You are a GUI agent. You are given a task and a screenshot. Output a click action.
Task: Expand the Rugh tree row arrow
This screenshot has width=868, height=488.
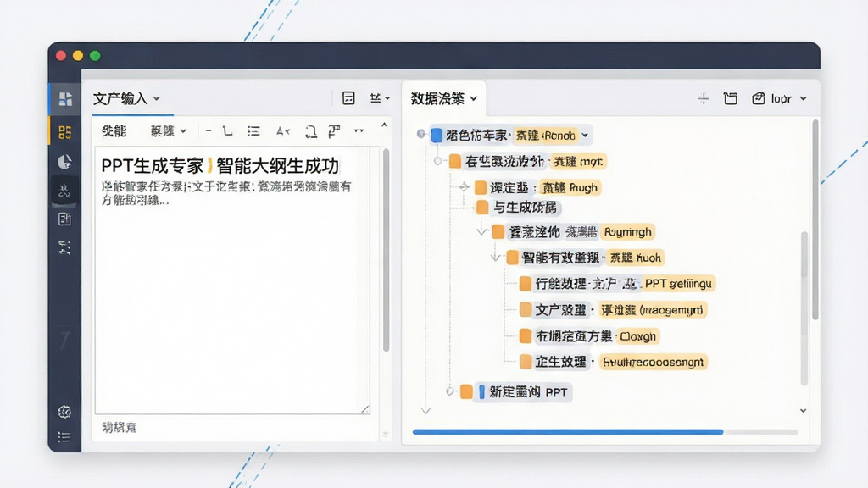point(464,187)
